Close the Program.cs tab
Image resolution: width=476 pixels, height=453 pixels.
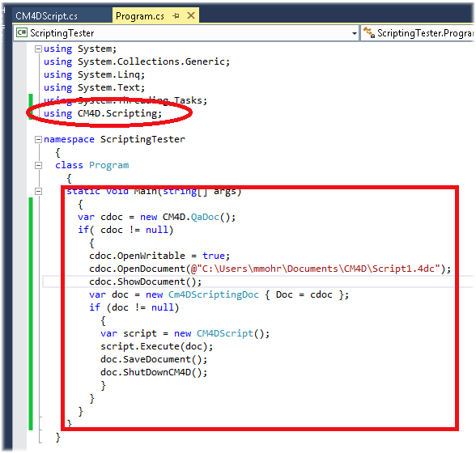[x=191, y=15]
